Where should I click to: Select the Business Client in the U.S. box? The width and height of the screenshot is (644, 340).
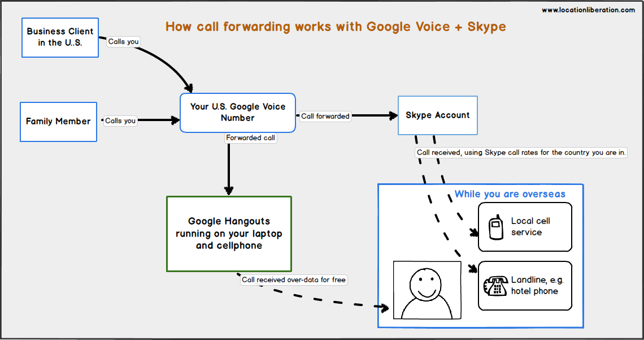(x=60, y=37)
